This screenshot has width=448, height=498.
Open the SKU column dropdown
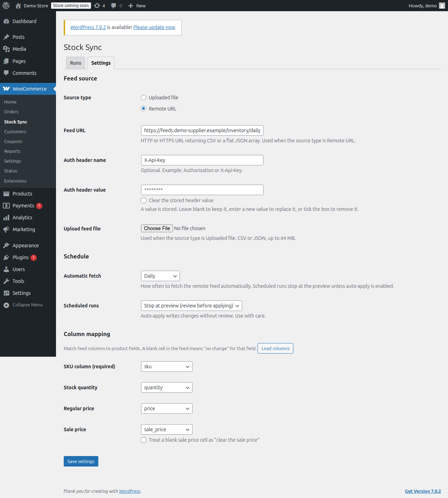coord(167,367)
